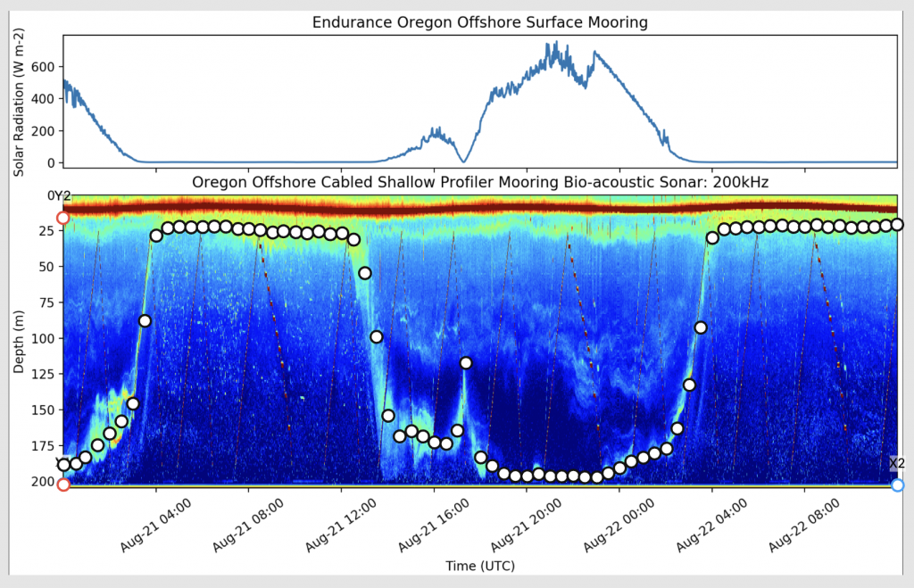Click the white marker at about 115m depth
The width and height of the screenshot is (914, 588).
click(x=465, y=363)
